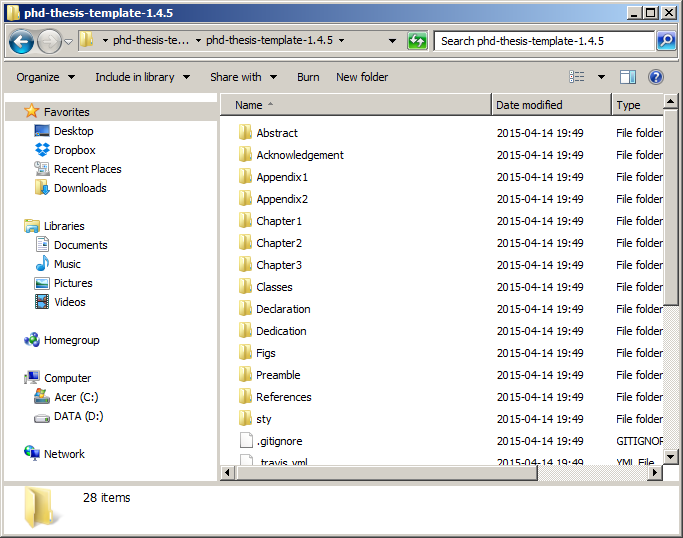Click the search magnifier icon
Image resolution: width=683 pixels, height=538 pixels.
pos(666,41)
